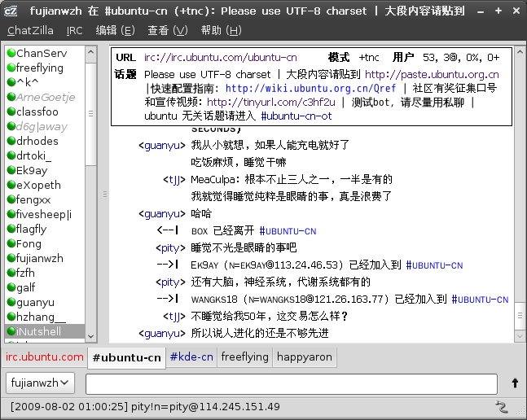This screenshot has height=420, width=527.
Task: Click the status bar text pity!n=pity@114.245.151.49
Action: pyautogui.click(x=205, y=407)
